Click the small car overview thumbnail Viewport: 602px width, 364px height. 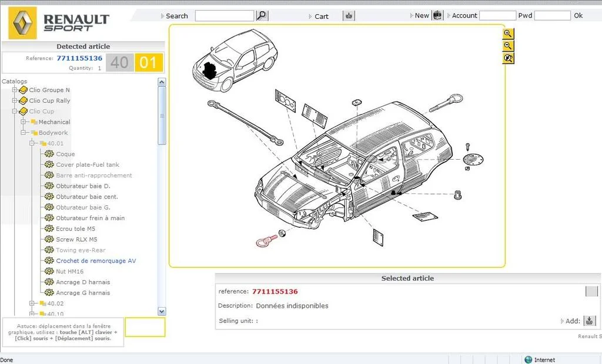pyautogui.click(x=235, y=60)
